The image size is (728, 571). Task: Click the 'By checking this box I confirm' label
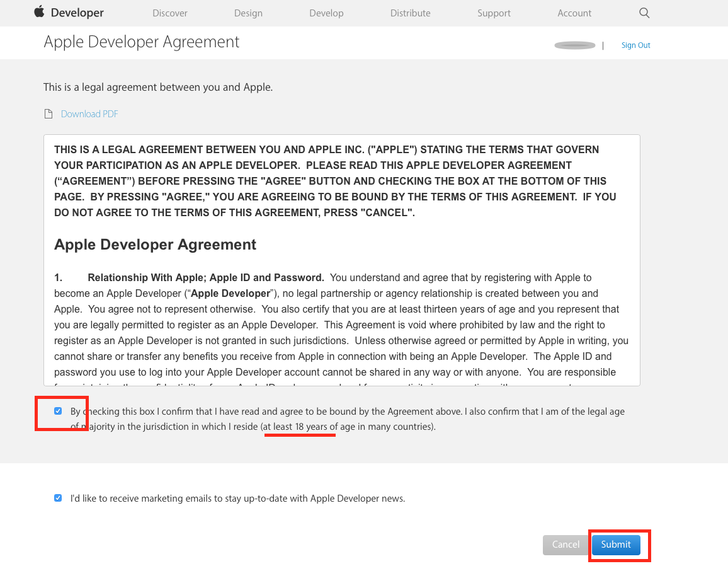coord(347,419)
